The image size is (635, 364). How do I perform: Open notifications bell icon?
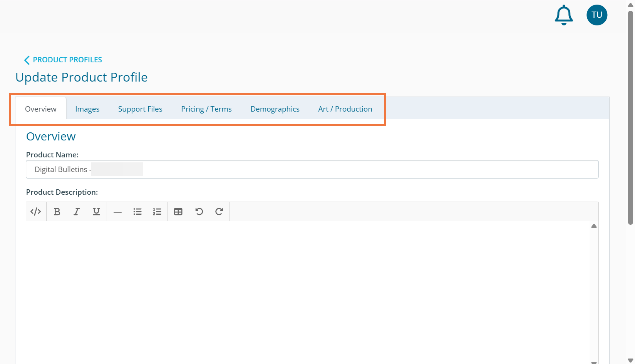coord(564,15)
